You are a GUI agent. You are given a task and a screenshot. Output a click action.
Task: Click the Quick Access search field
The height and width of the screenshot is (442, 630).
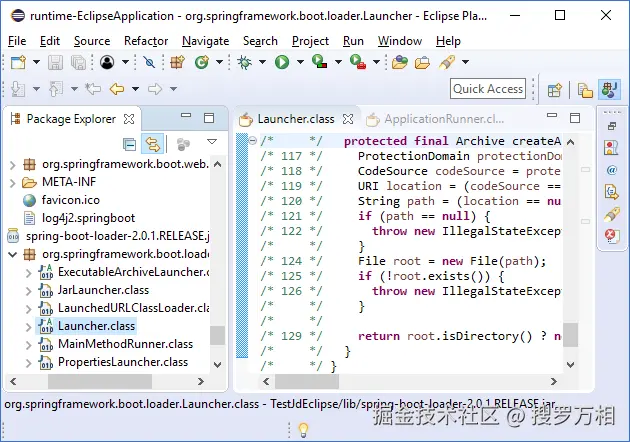488,88
